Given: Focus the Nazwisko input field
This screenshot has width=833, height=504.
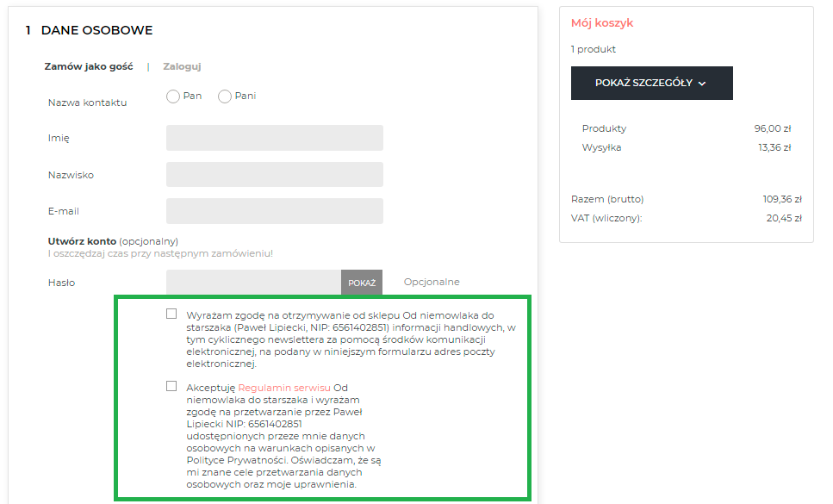Looking at the screenshot, I should pos(275,175).
